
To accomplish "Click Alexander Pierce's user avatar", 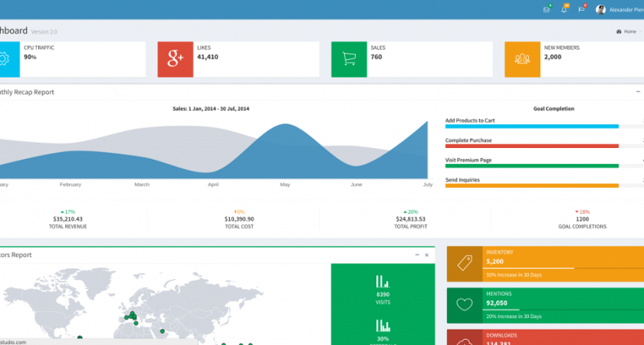I will tap(600, 10).
